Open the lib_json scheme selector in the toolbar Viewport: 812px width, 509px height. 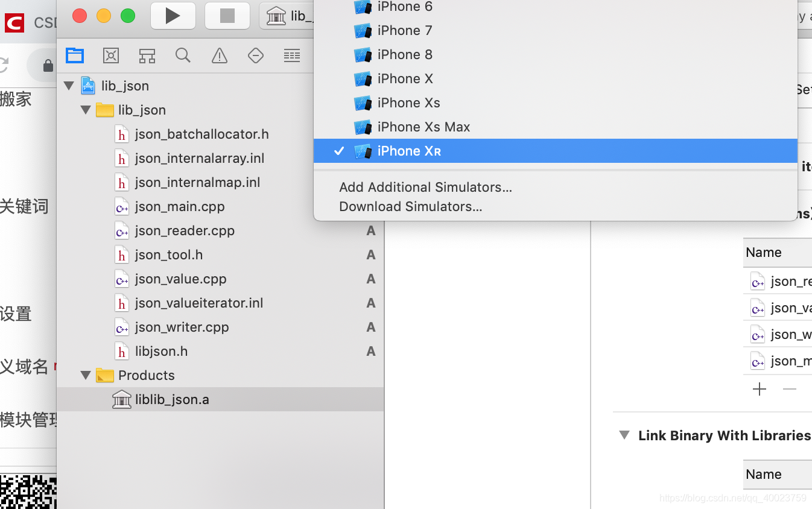287,16
